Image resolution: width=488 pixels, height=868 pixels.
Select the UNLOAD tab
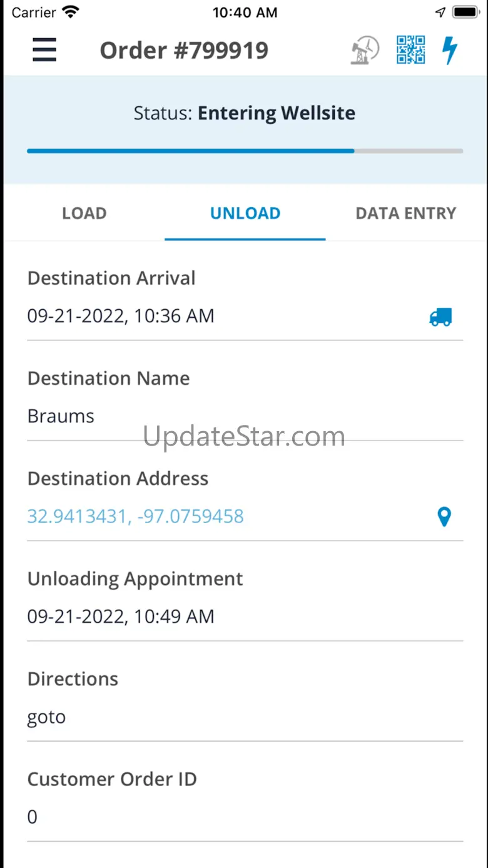[x=245, y=213]
